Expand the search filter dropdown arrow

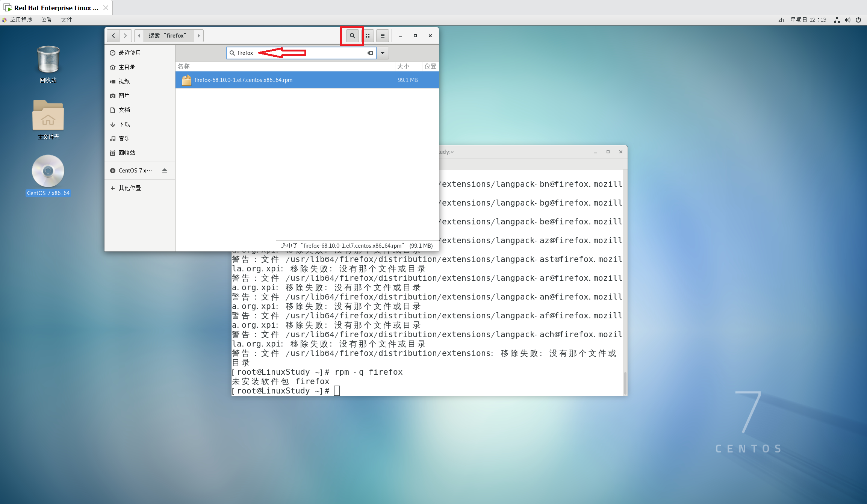(x=383, y=53)
